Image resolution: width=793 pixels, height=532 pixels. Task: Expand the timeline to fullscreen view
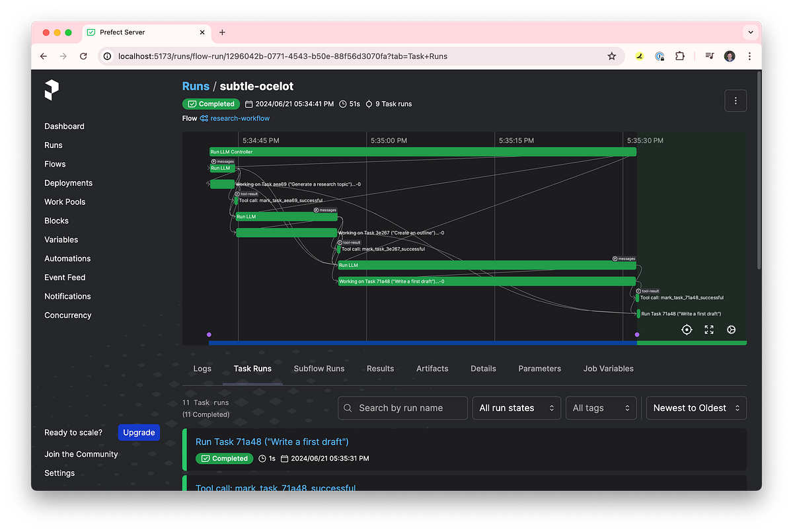709,329
